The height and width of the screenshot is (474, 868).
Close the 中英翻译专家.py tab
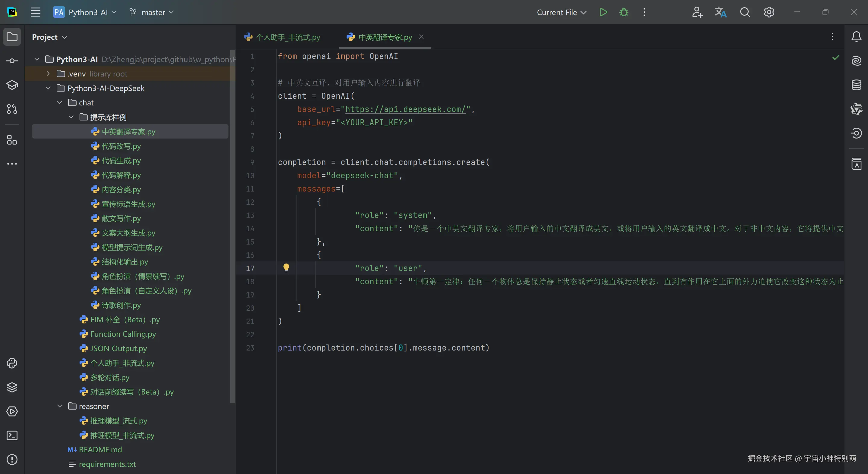pos(421,37)
